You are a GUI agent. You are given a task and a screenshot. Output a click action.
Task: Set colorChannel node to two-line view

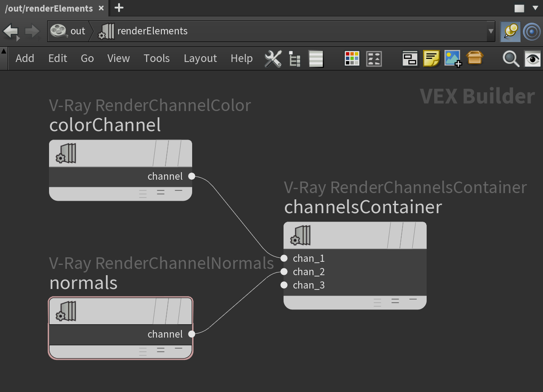(x=160, y=193)
